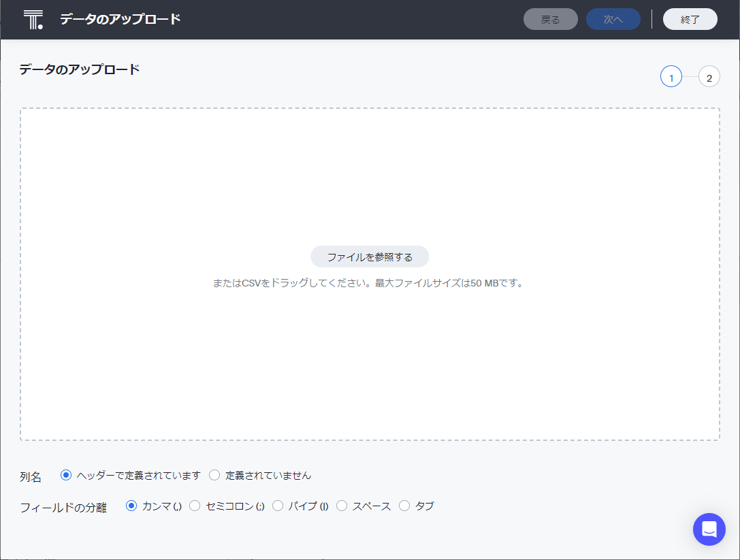
Task: Click the 列名 label
Action: click(31, 477)
